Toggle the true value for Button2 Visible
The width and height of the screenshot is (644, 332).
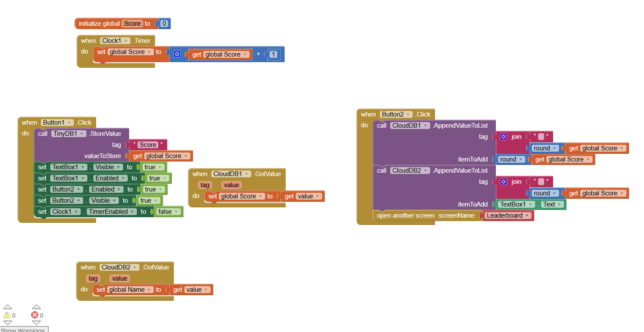click(x=148, y=200)
